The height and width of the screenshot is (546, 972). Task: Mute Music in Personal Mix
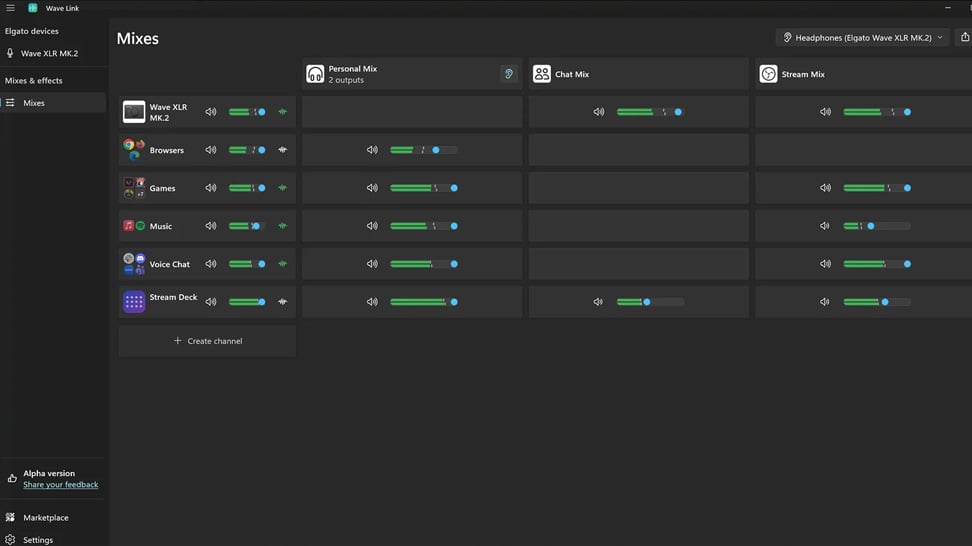tap(372, 226)
